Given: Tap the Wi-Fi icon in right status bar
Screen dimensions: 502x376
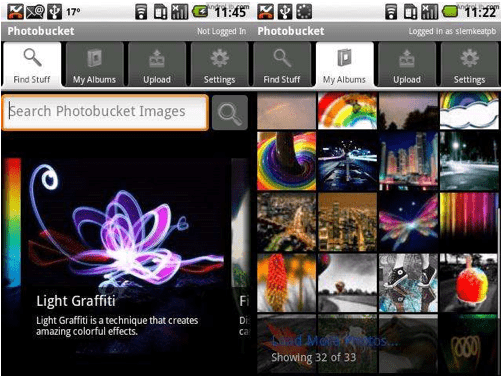Looking at the screenshot, I should [x=391, y=12].
